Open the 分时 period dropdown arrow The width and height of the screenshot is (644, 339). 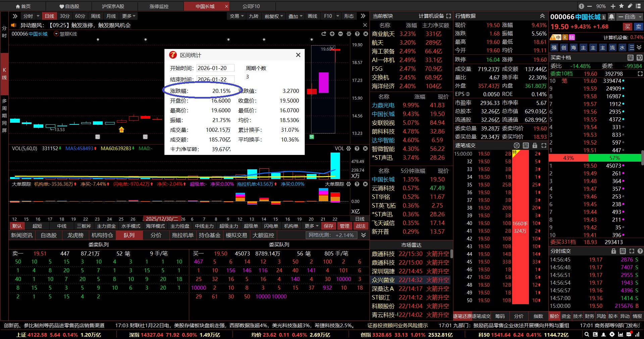38,16
